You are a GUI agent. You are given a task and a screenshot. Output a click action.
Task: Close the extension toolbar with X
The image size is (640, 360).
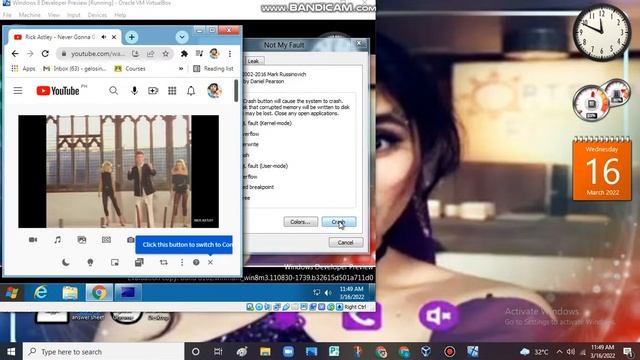(x=210, y=262)
